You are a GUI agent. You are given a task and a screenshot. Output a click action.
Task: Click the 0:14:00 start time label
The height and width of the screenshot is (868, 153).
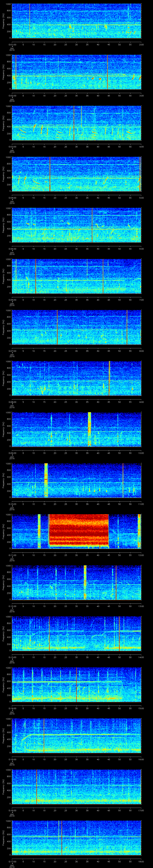click(x=12, y=708)
